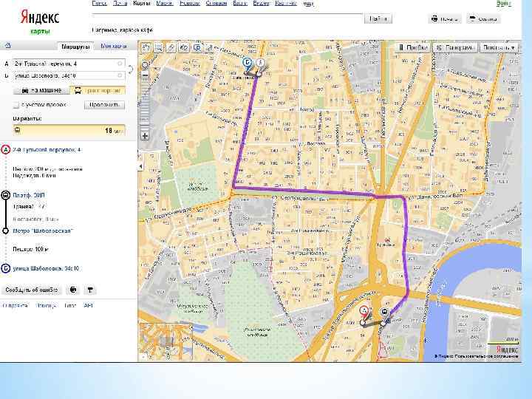Clear the point Б address field

click(120, 75)
